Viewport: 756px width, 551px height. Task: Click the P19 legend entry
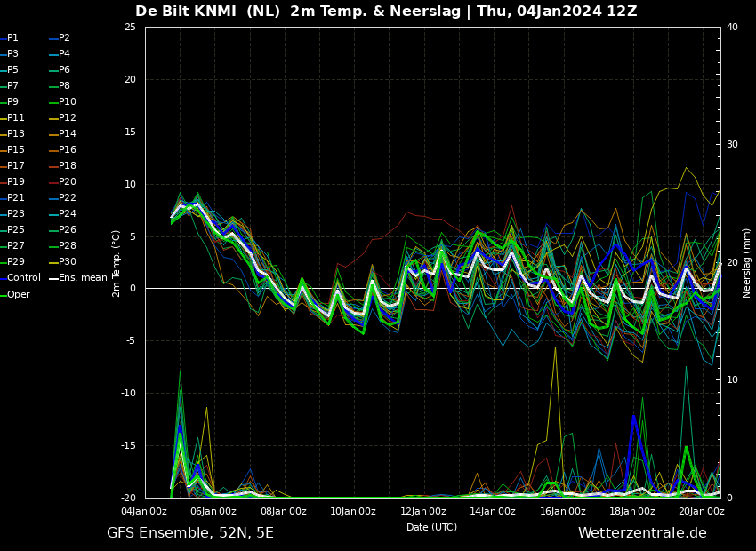12,181
